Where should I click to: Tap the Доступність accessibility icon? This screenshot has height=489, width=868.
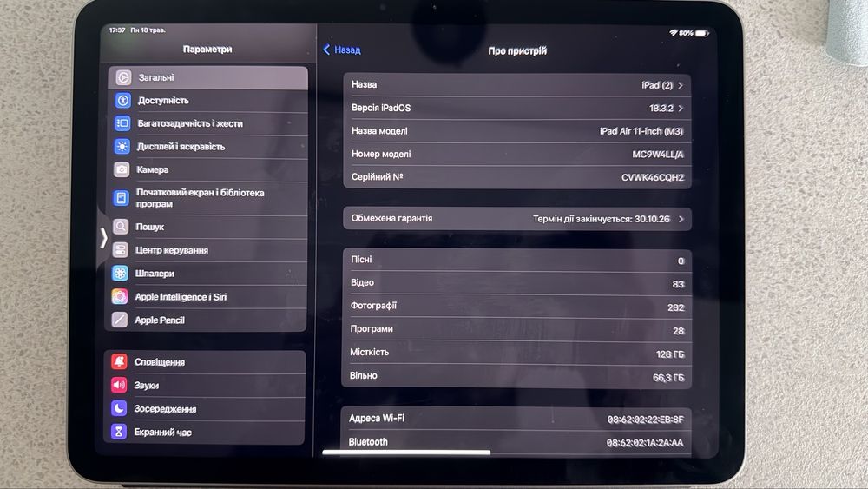[123, 100]
